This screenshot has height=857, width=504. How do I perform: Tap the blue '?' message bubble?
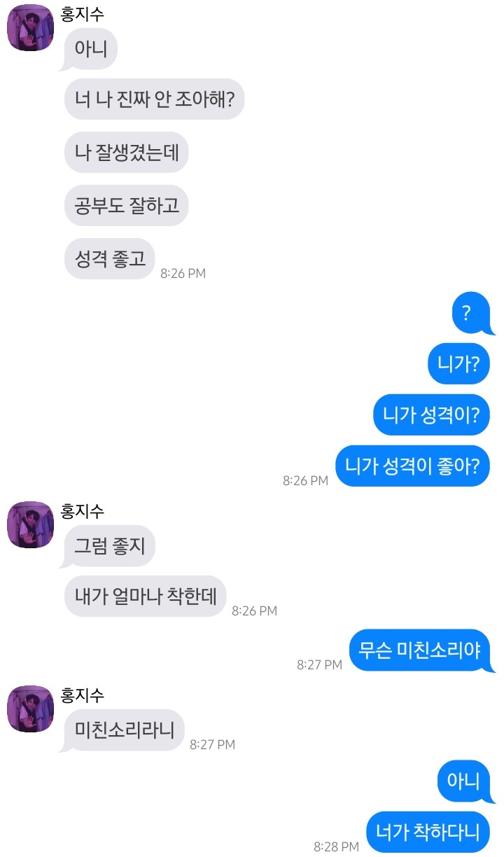[x=472, y=312]
